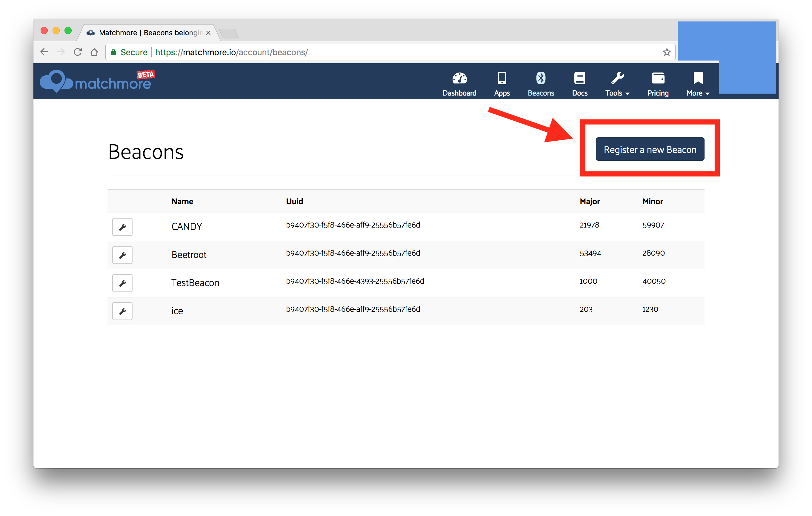The width and height of the screenshot is (812, 516).
Task: Reload the page
Action: [x=78, y=52]
